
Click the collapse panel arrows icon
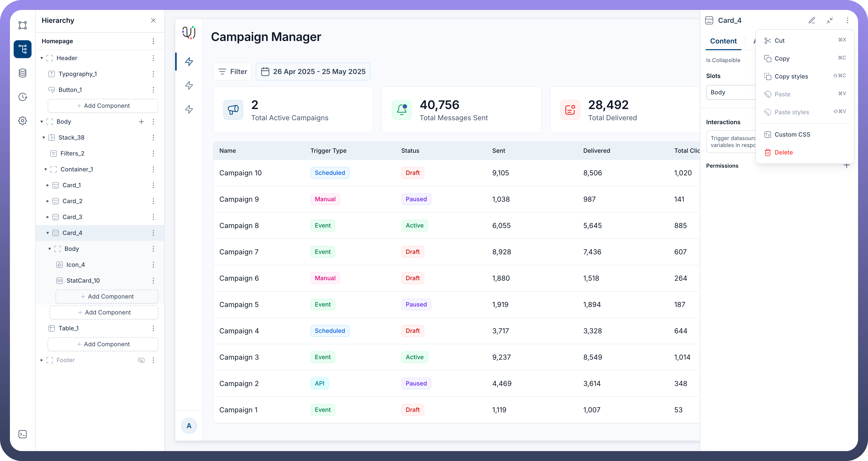pos(830,21)
